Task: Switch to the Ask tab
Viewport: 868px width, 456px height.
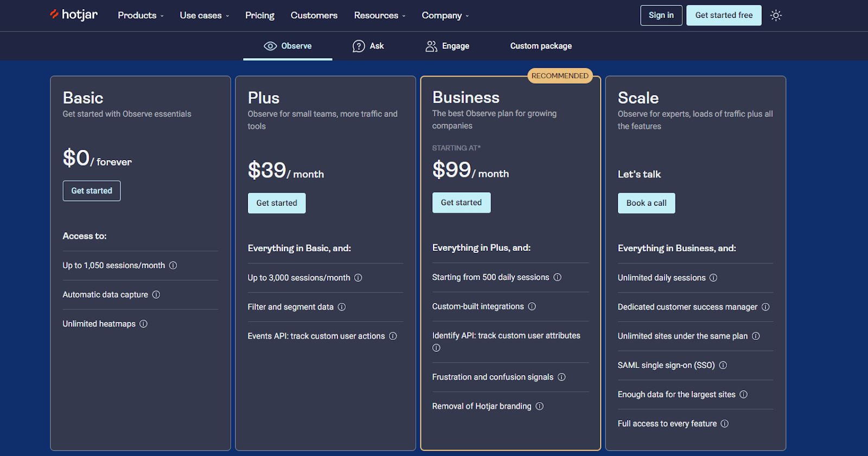Action: pyautogui.click(x=368, y=46)
